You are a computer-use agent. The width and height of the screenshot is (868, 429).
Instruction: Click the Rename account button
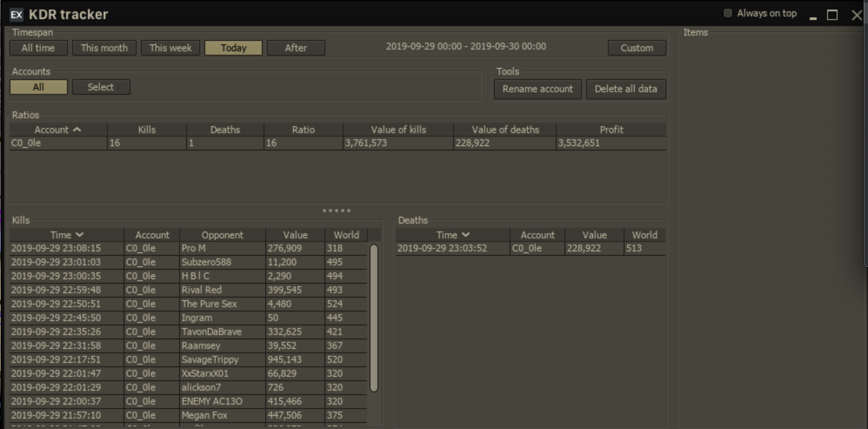(x=537, y=89)
